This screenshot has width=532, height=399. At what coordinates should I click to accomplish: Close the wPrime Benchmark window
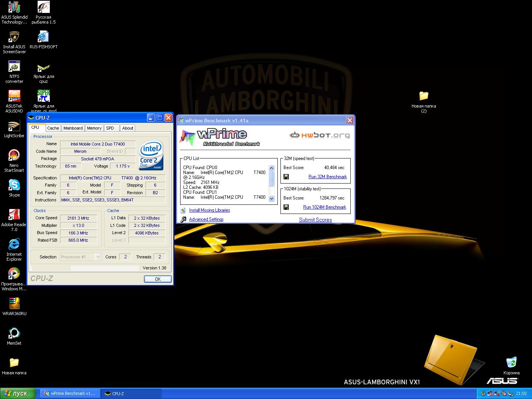pyautogui.click(x=350, y=120)
